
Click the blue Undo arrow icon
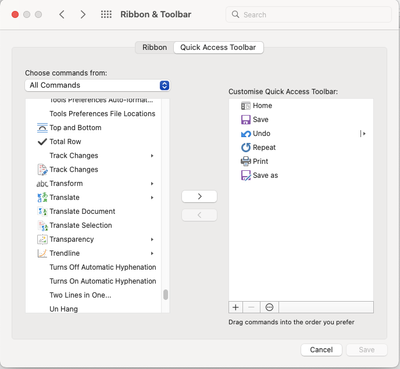click(246, 134)
